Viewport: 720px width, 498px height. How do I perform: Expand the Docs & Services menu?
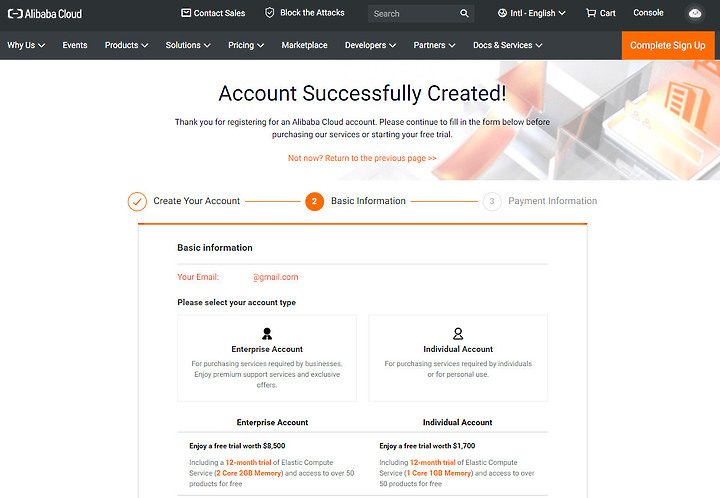(x=507, y=45)
